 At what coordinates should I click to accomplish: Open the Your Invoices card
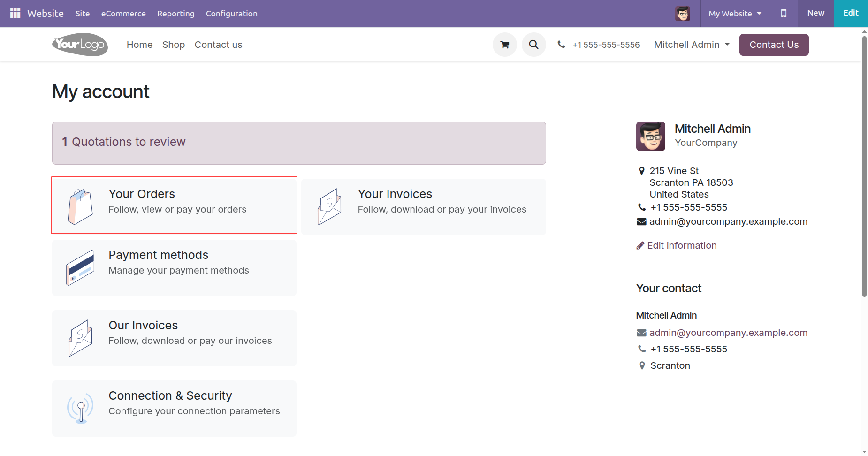(424, 206)
